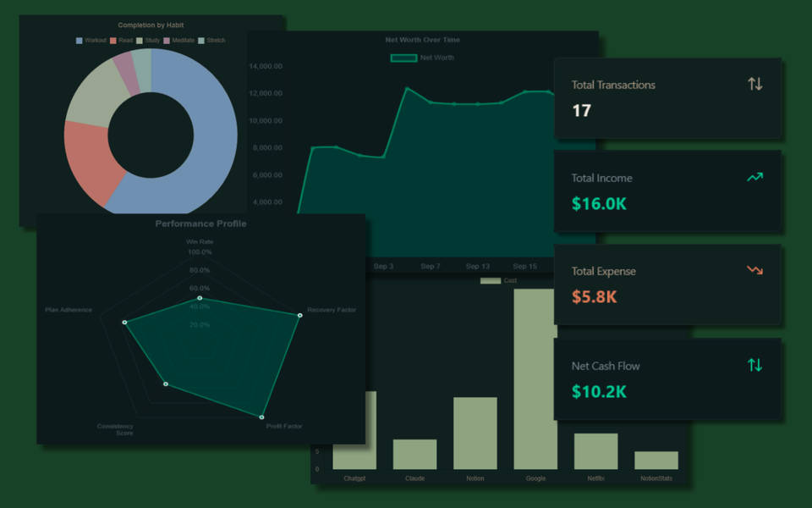
Task: Click the 8,000.00 y-axis label
Action: coord(267,147)
